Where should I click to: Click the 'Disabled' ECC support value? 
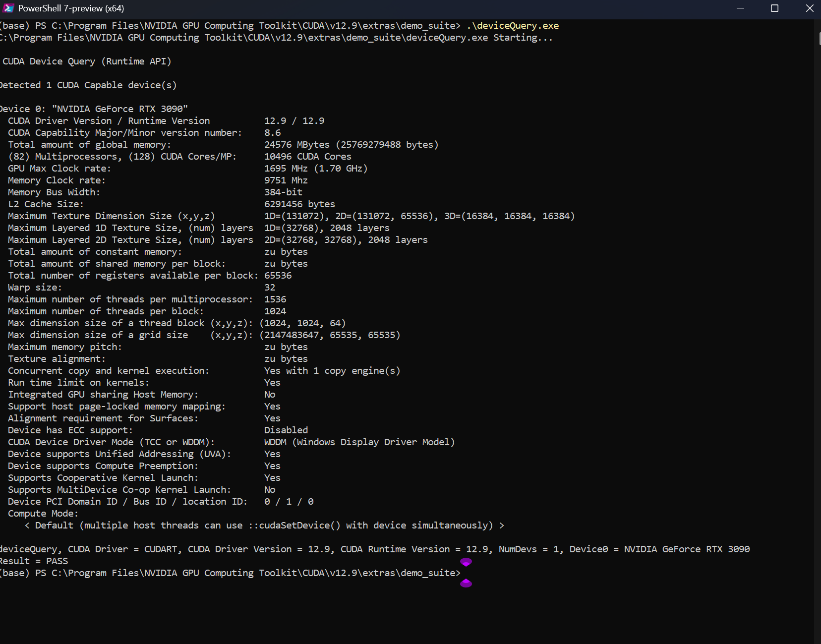click(286, 430)
